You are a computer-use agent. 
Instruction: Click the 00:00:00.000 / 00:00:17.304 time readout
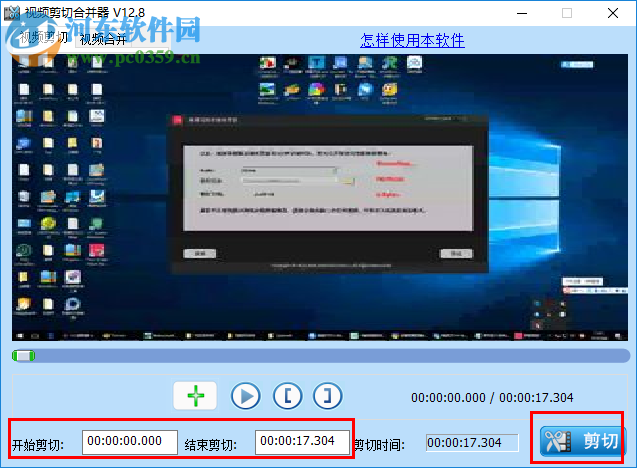[x=492, y=397]
